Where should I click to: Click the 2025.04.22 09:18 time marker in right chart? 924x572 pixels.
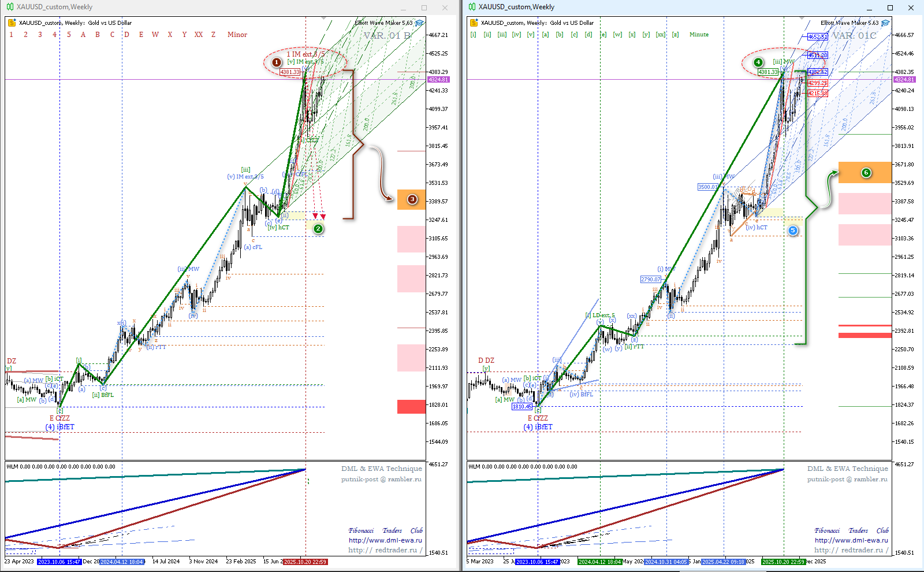(x=723, y=562)
